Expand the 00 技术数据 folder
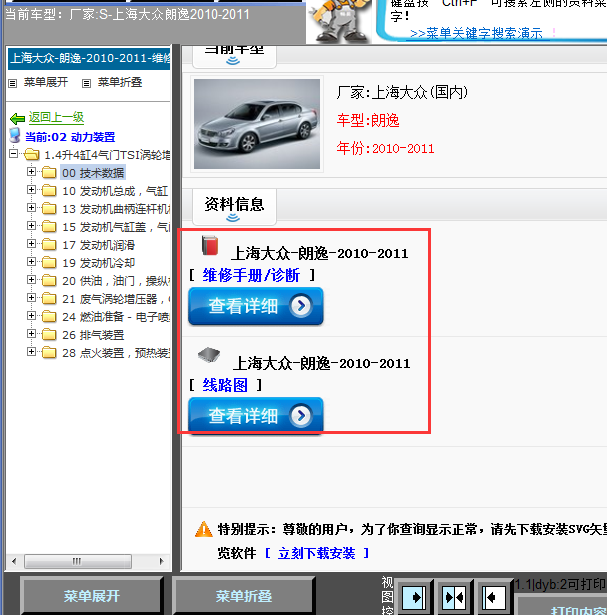This screenshot has width=607, height=615. (x=31, y=171)
